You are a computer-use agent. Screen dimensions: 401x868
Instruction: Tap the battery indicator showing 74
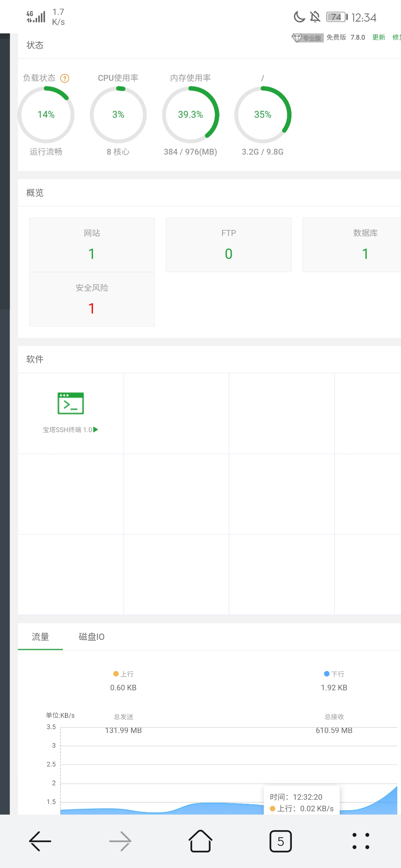point(337,17)
